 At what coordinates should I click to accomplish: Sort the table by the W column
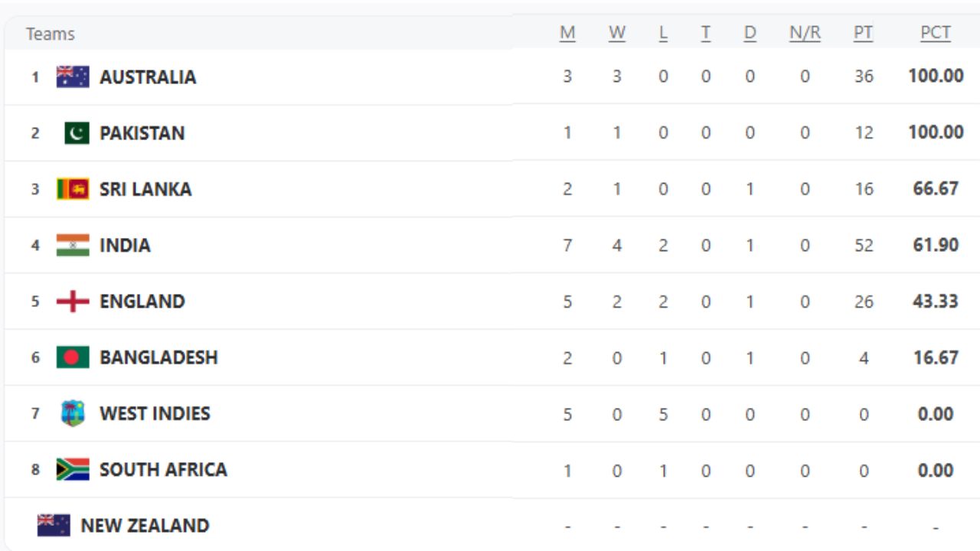pyautogui.click(x=616, y=33)
